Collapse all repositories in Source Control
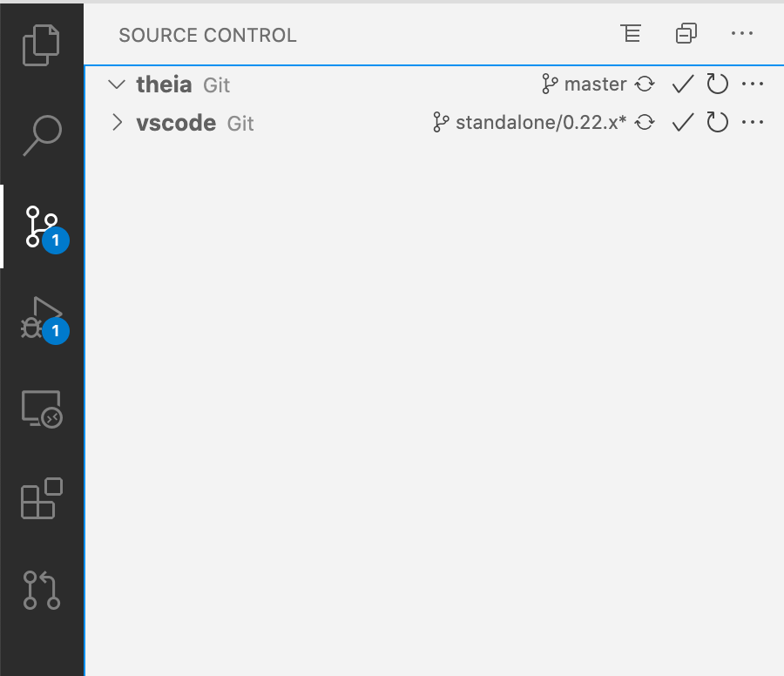The width and height of the screenshot is (784, 676). 686,33
